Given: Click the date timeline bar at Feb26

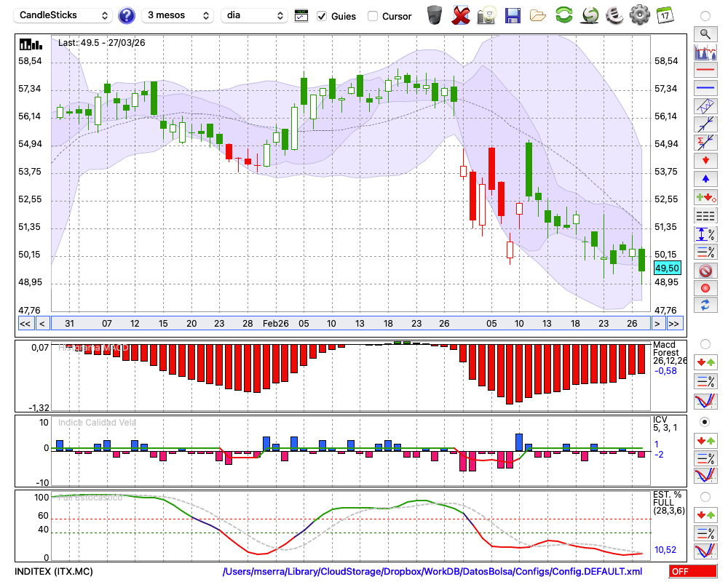Looking at the screenshot, I should [x=276, y=324].
